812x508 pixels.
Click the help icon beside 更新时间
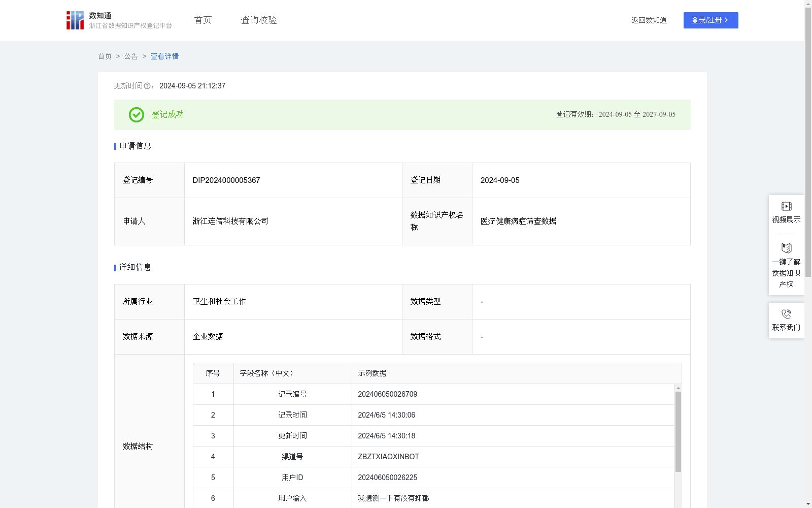pyautogui.click(x=147, y=86)
